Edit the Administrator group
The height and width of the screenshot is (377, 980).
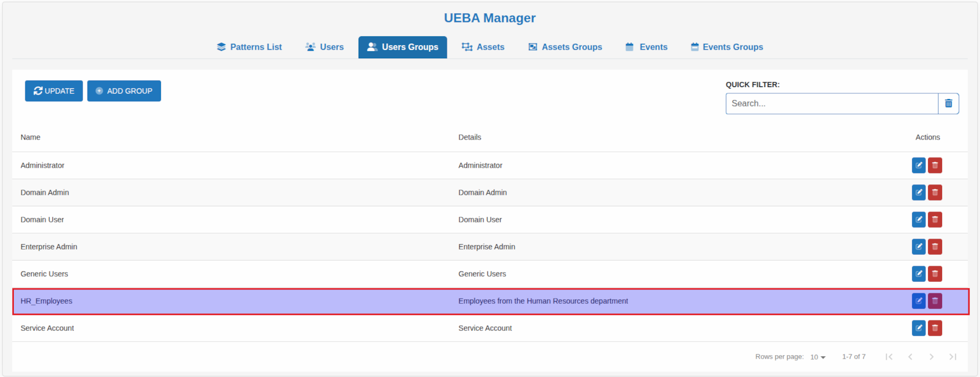[x=918, y=165]
